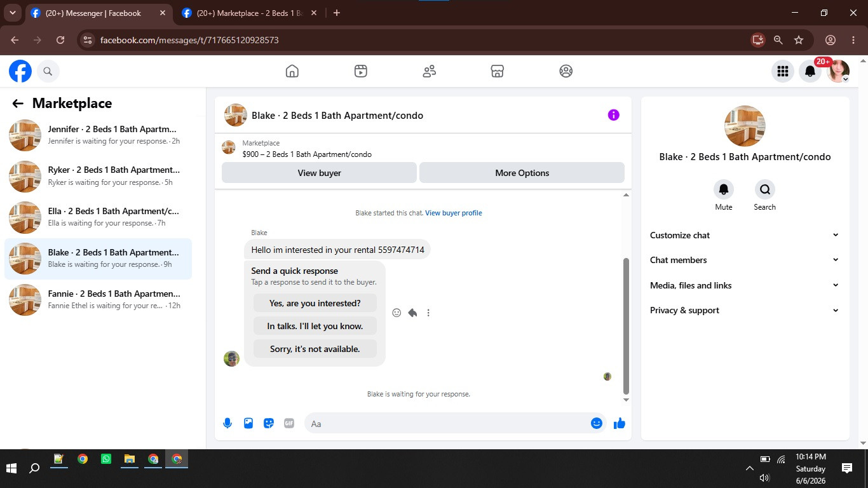Open Jennifer's apartment conversation
The width and height of the screenshot is (868, 488).
coord(98,135)
